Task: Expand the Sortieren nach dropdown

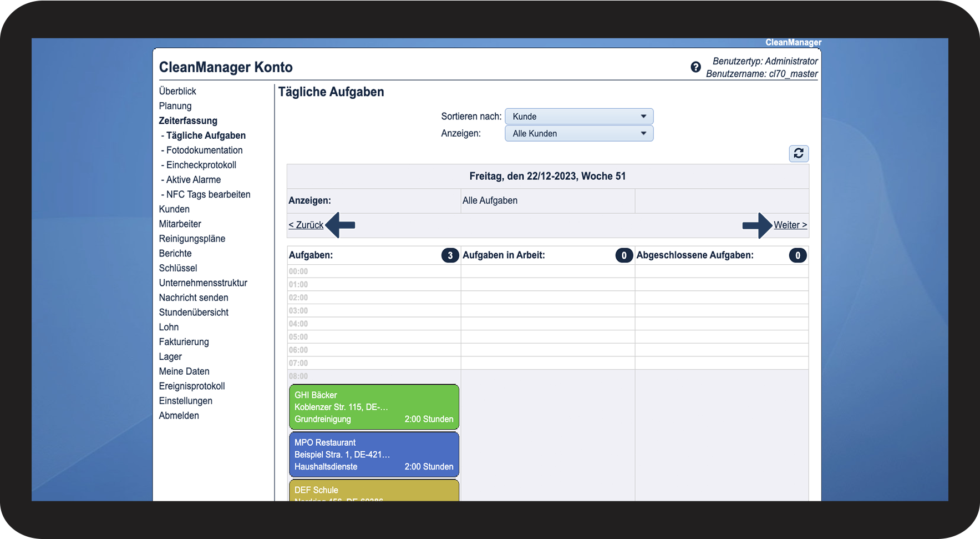Action: point(578,117)
